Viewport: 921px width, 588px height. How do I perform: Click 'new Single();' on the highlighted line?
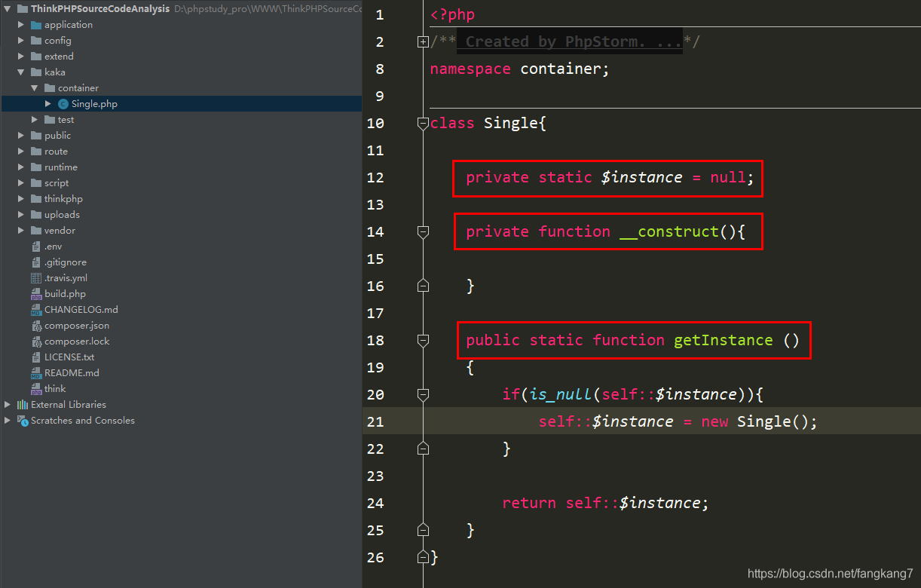click(x=759, y=421)
